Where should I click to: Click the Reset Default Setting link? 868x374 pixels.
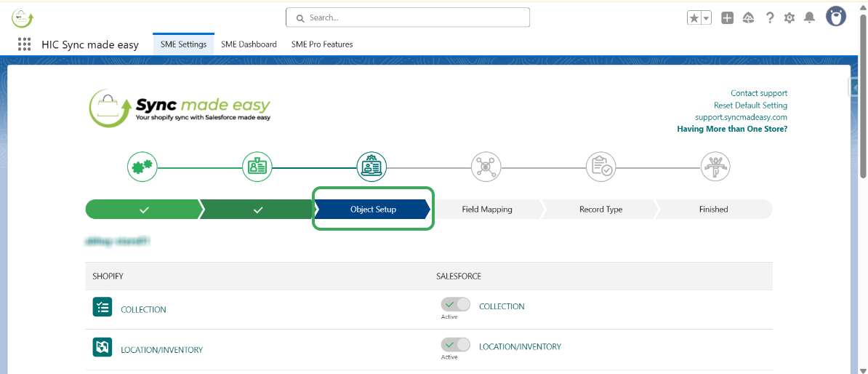point(751,106)
